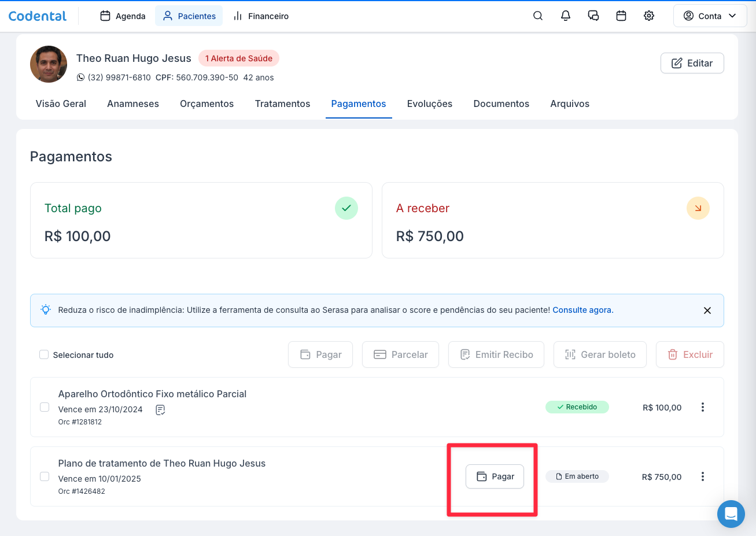Open options menu for R$ 750,00 payment

(703, 476)
